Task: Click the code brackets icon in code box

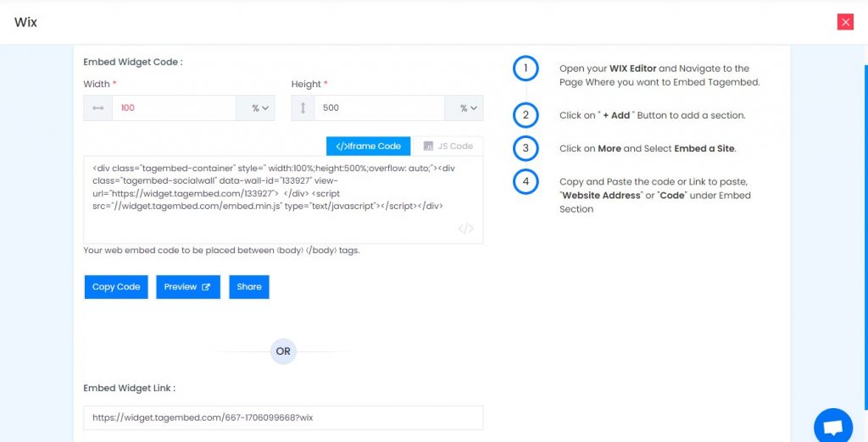Action: coord(465,229)
